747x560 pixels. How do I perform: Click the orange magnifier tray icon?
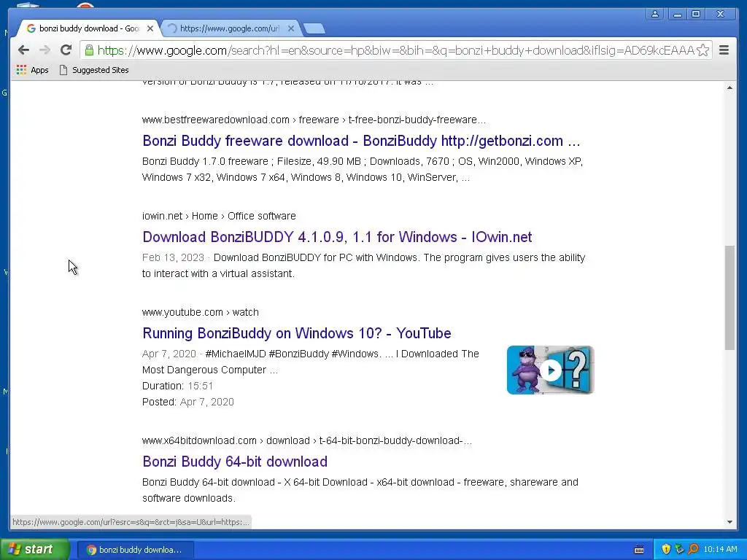[x=693, y=550]
